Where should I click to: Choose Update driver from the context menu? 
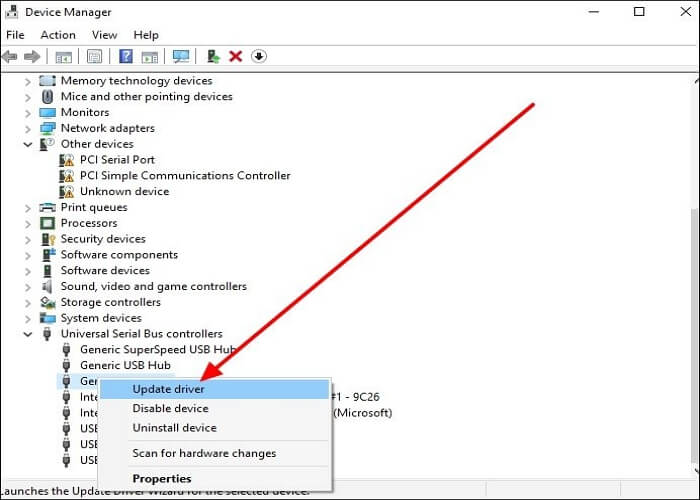point(215,389)
